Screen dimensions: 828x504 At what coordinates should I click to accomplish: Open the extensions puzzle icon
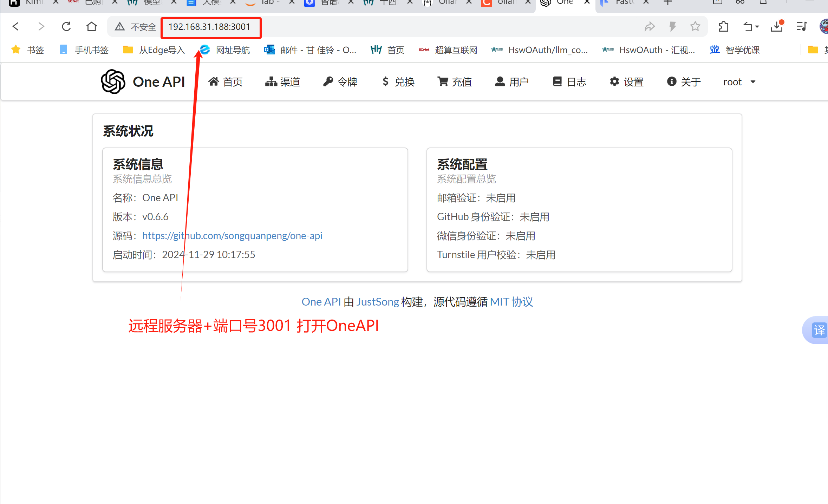[723, 27]
